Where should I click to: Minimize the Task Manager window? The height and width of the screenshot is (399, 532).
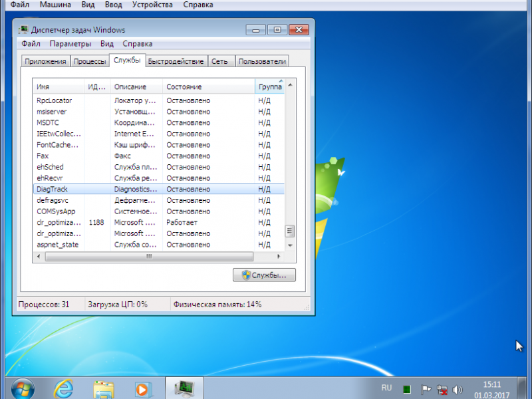click(256, 30)
